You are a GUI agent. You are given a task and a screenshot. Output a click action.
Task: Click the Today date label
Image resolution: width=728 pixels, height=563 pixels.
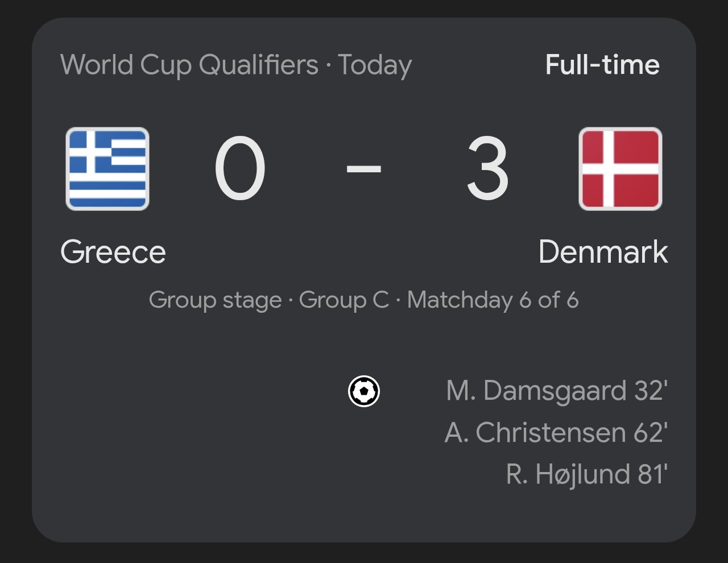[x=375, y=65]
